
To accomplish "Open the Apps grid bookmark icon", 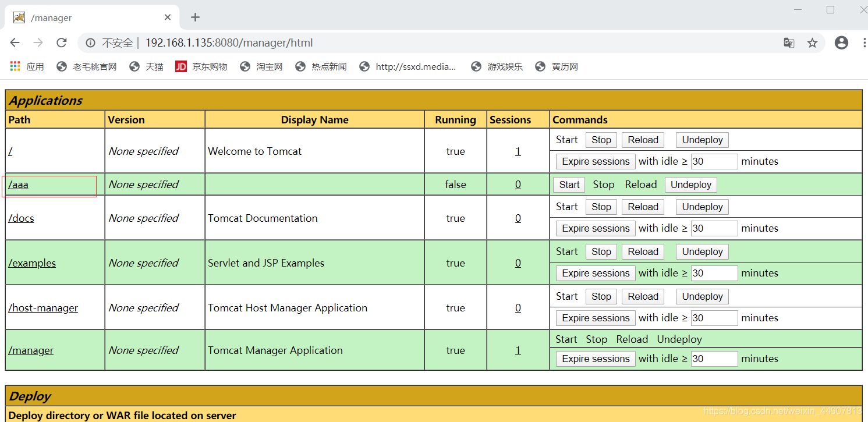I will (x=15, y=66).
